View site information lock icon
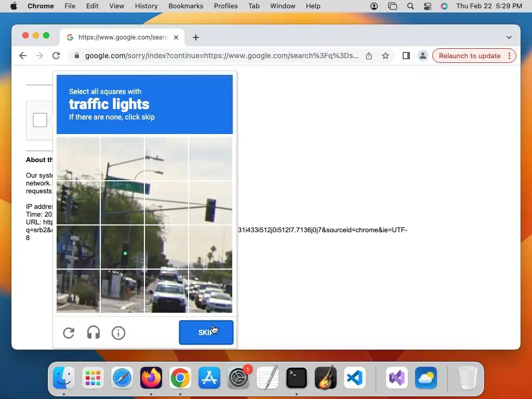 click(x=77, y=56)
